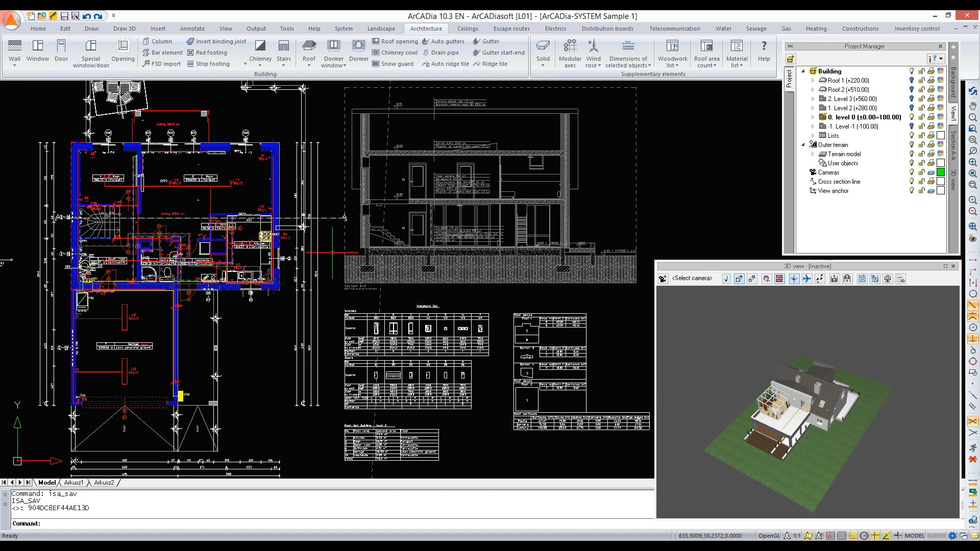Select the Stairs tool
The width and height of the screenshot is (980, 551).
283,50
